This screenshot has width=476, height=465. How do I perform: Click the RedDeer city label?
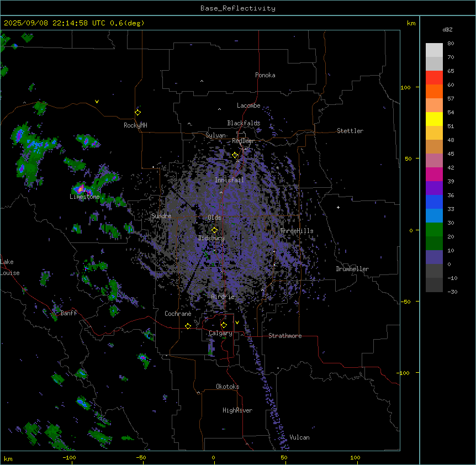point(243,141)
